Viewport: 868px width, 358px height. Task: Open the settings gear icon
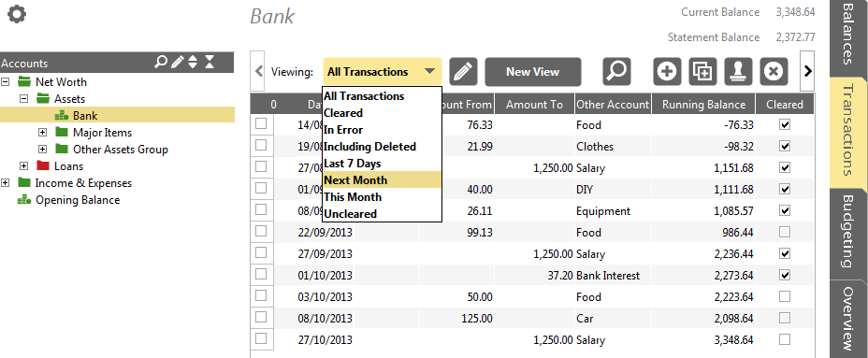17,14
